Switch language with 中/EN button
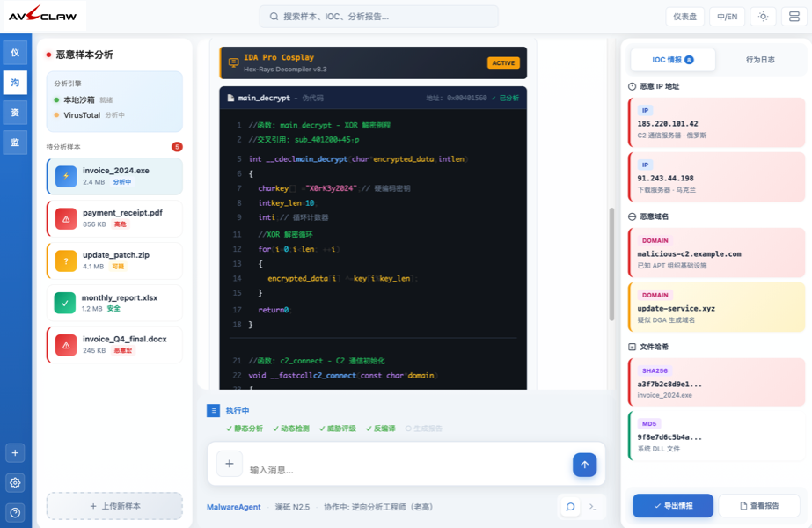 727,17
